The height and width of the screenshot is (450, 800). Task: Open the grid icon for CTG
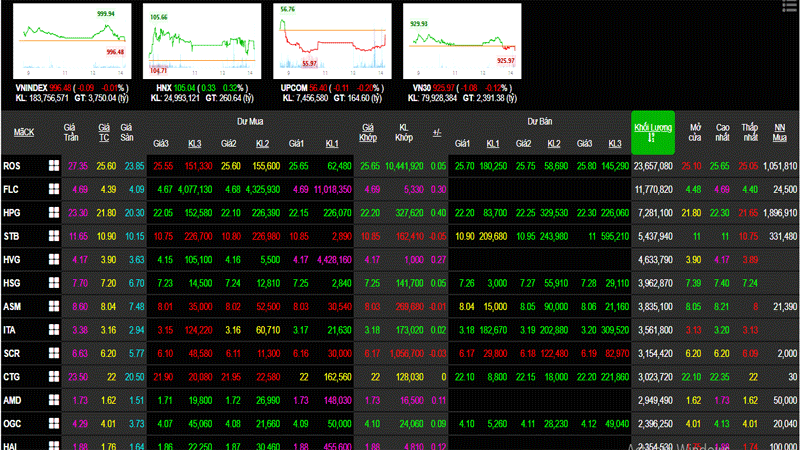coord(54,377)
